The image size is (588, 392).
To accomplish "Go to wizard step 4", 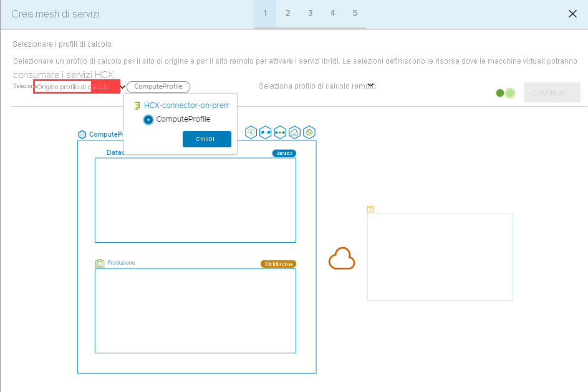I will pyautogui.click(x=332, y=13).
